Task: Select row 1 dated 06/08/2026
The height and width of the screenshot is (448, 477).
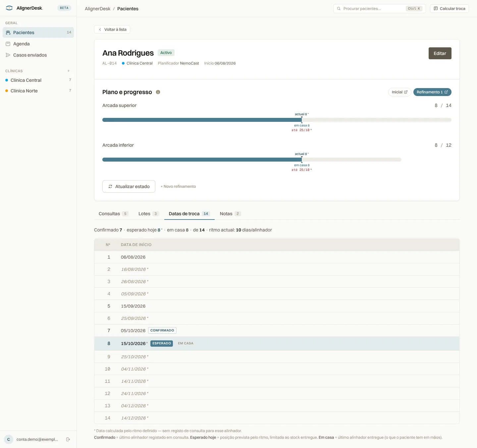Action: point(277,257)
